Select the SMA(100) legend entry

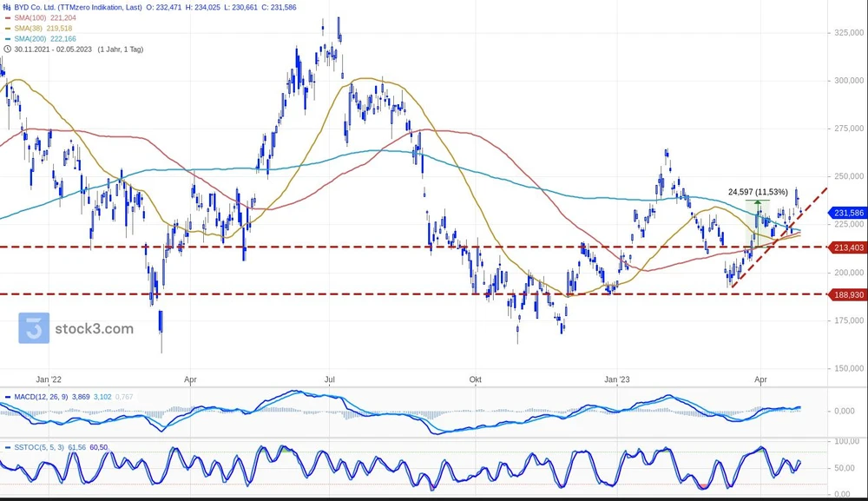(x=45, y=17)
